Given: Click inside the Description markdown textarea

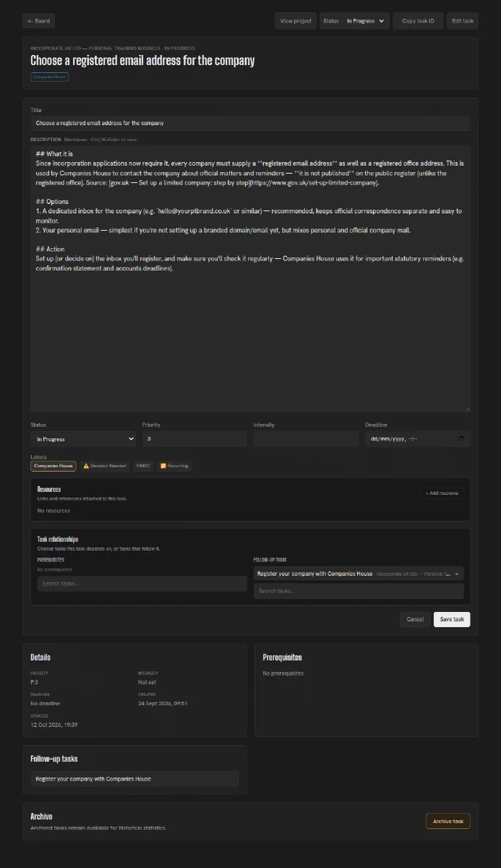Looking at the screenshot, I should coord(250,278).
